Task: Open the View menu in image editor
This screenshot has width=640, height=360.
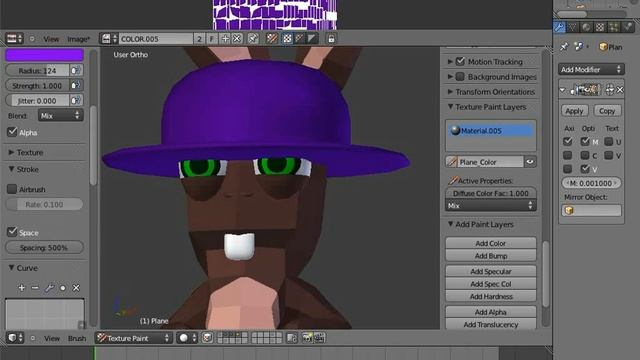Action: [51, 39]
